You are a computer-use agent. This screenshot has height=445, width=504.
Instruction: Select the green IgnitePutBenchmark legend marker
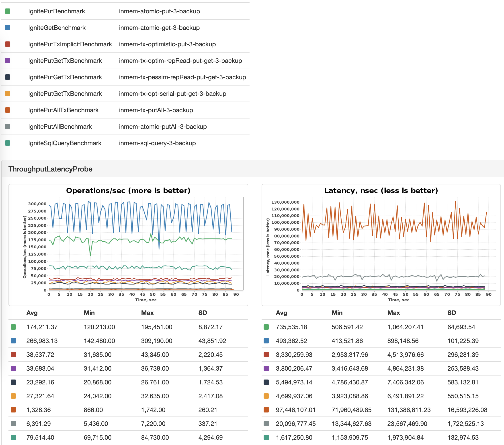pos(8,11)
